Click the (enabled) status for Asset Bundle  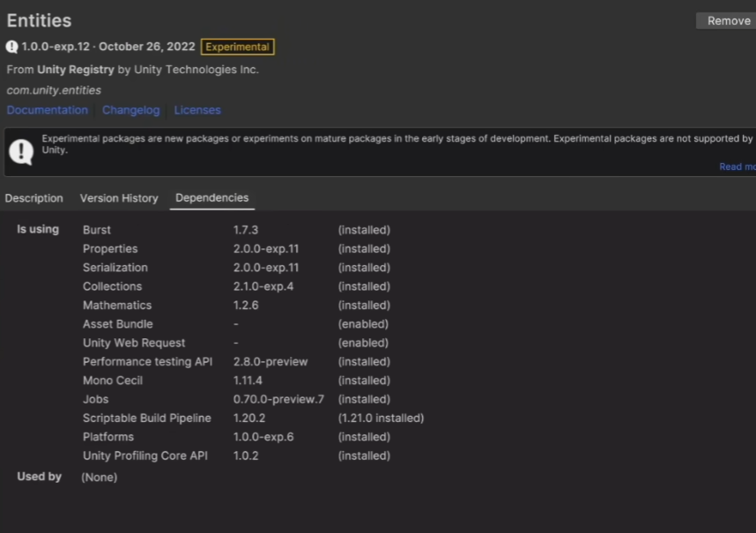click(363, 324)
